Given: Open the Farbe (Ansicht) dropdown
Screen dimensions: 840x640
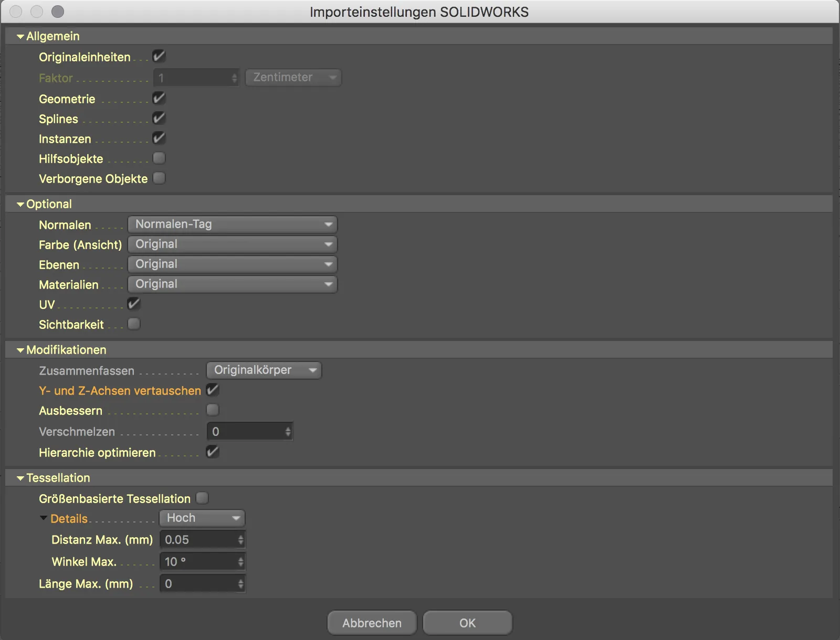Looking at the screenshot, I should (x=233, y=244).
